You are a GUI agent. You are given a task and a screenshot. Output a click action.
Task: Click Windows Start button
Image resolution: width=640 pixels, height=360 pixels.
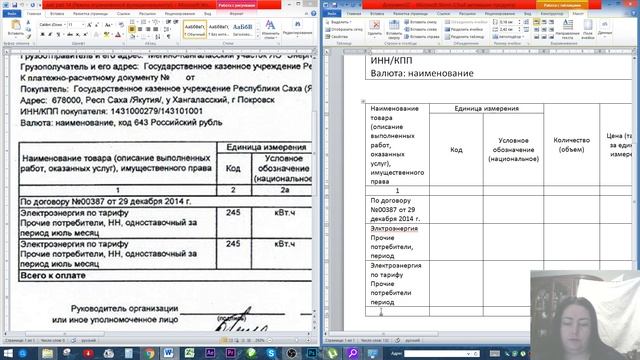(8, 353)
